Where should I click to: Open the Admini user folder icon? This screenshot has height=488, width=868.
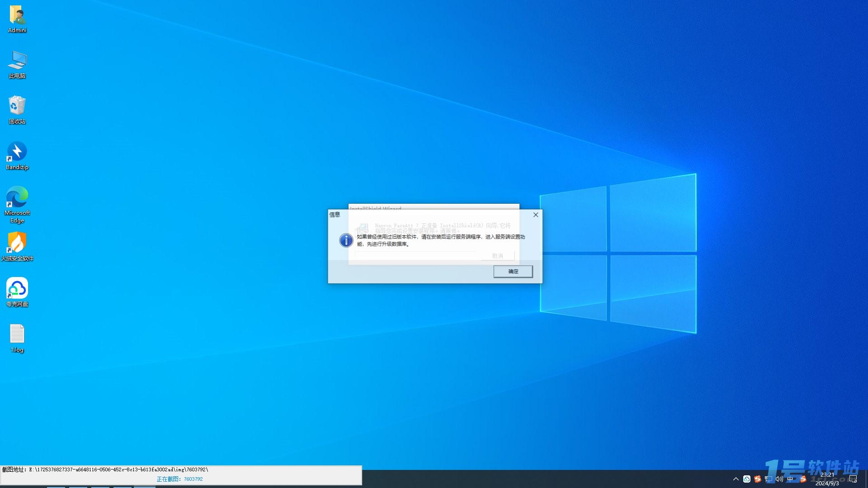(x=17, y=19)
